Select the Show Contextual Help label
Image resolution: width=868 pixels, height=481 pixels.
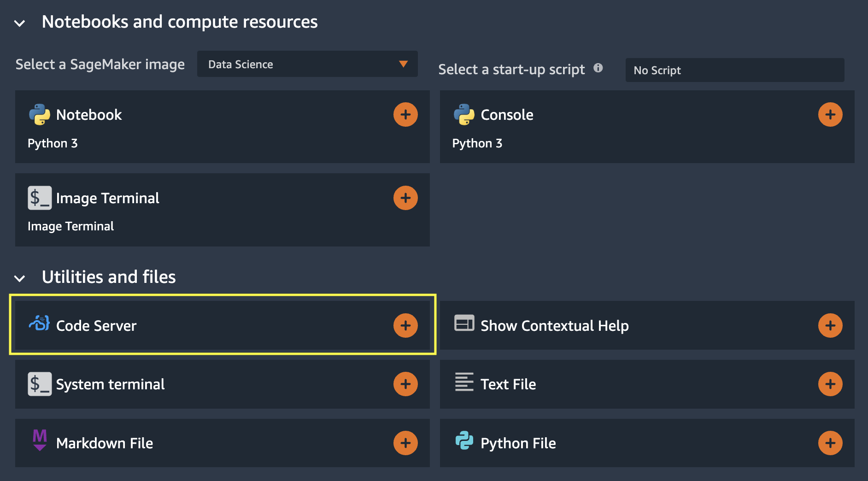point(554,326)
